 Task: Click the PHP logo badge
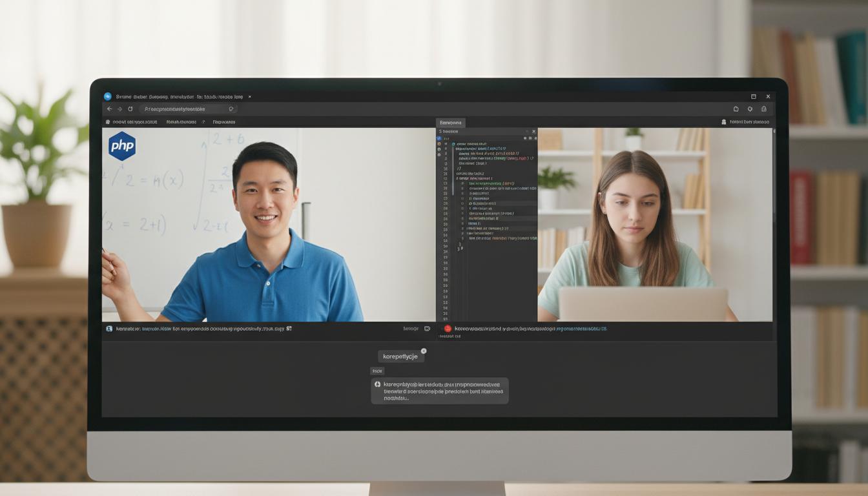tap(122, 146)
